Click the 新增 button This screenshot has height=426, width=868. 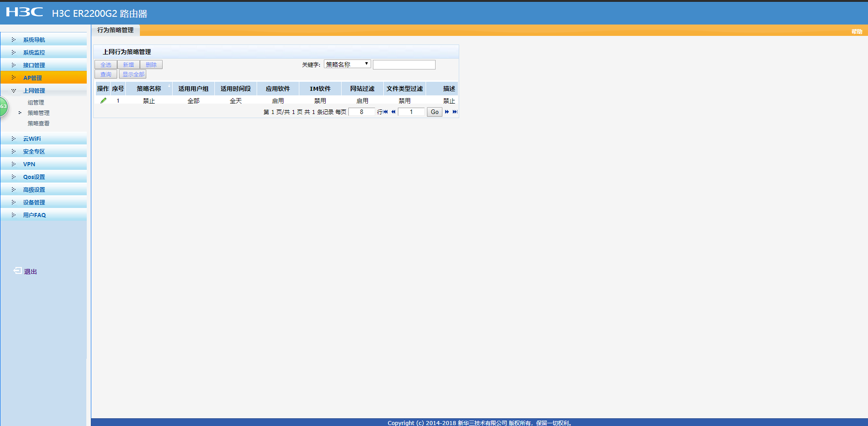[x=129, y=64]
